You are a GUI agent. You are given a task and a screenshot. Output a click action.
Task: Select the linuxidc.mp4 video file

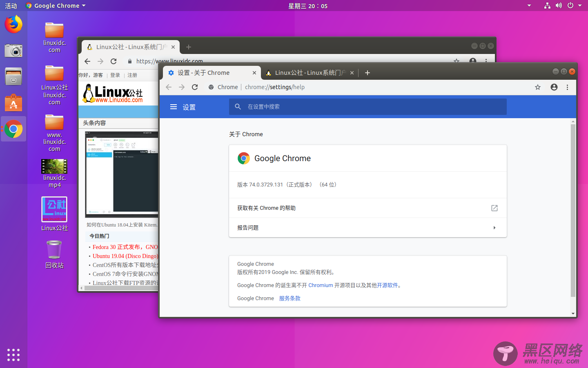54,173
